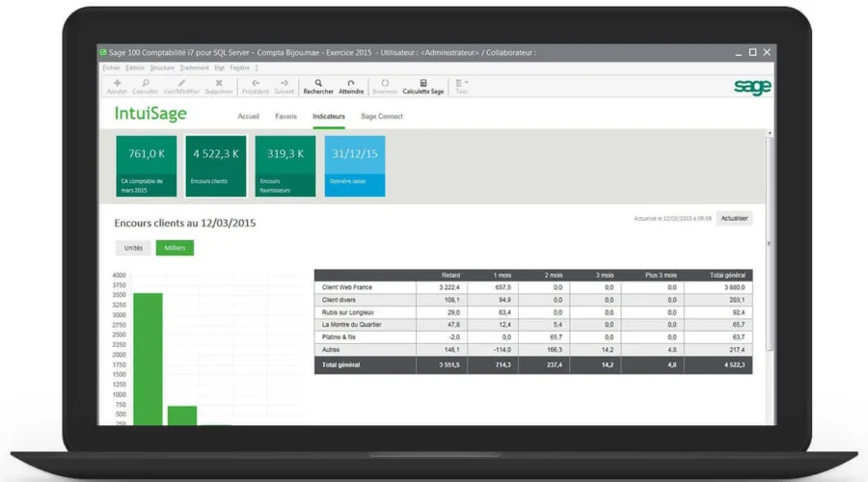Click the 4 522,3 grand total cell
Screen dimensions: 868x482
point(735,365)
